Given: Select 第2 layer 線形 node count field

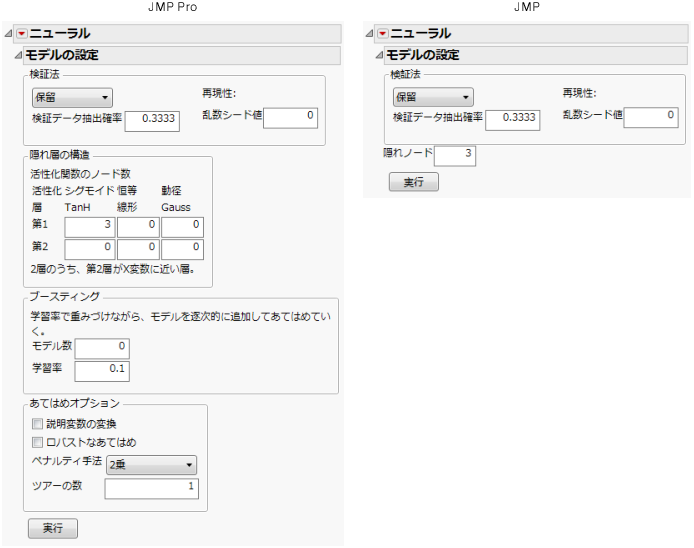Looking at the screenshot, I should [x=138, y=249].
